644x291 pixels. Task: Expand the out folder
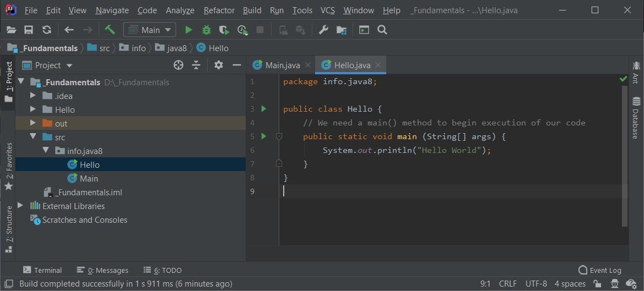click(x=33, y=123)
